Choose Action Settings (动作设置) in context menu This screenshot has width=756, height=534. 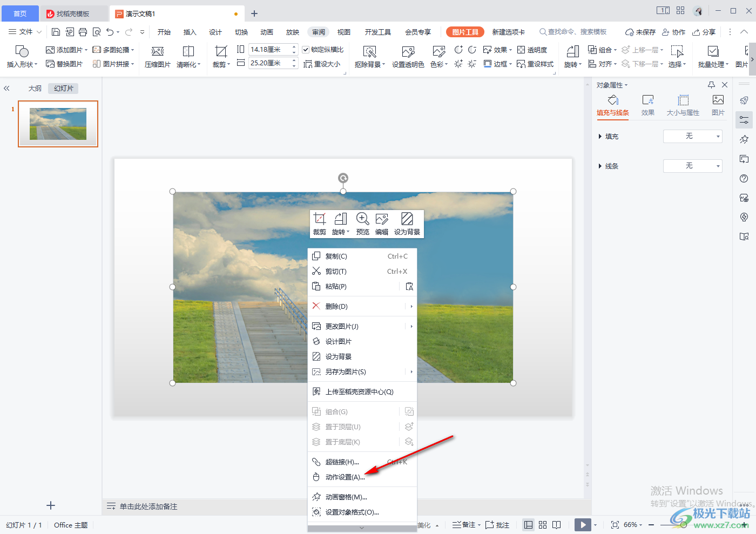point(363,477)
